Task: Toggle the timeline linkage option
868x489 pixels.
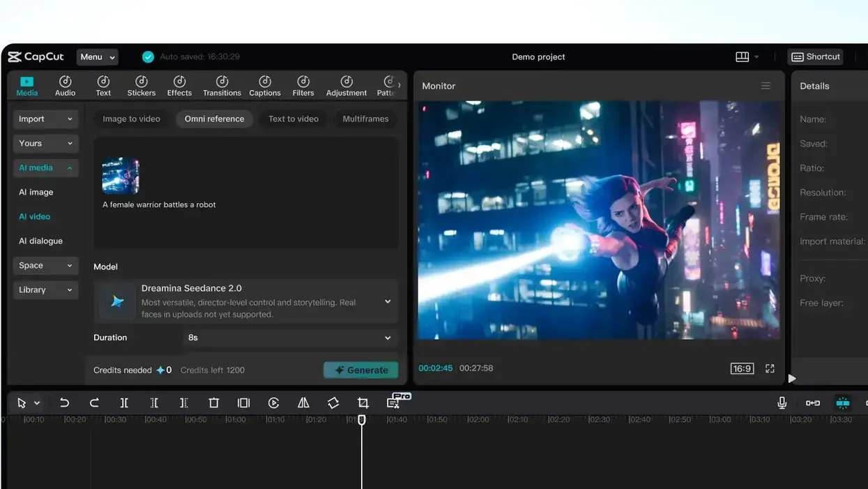Action: [813, 403]
